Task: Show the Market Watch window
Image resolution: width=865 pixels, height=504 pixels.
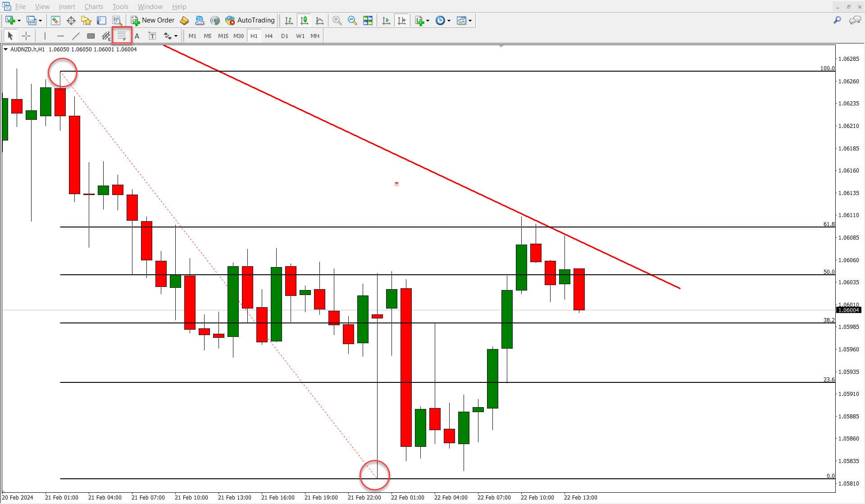Action: click(55, 20)
